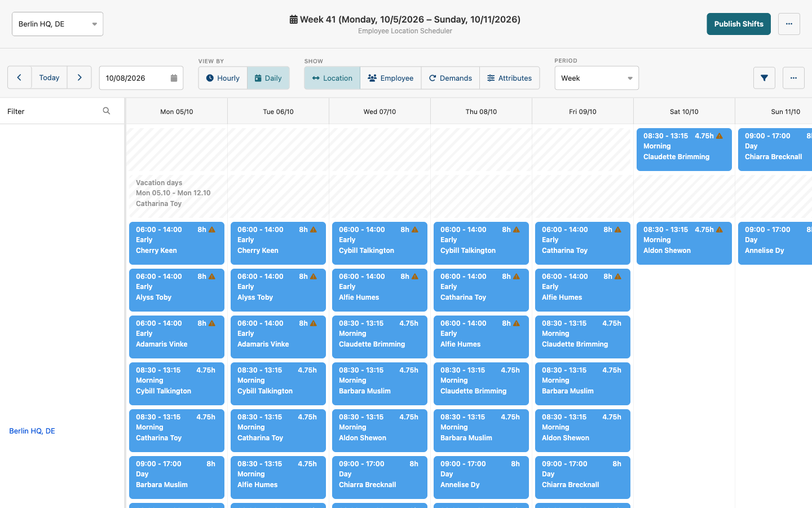
Task: Switch view to Hourly
Action: [223, 78]
